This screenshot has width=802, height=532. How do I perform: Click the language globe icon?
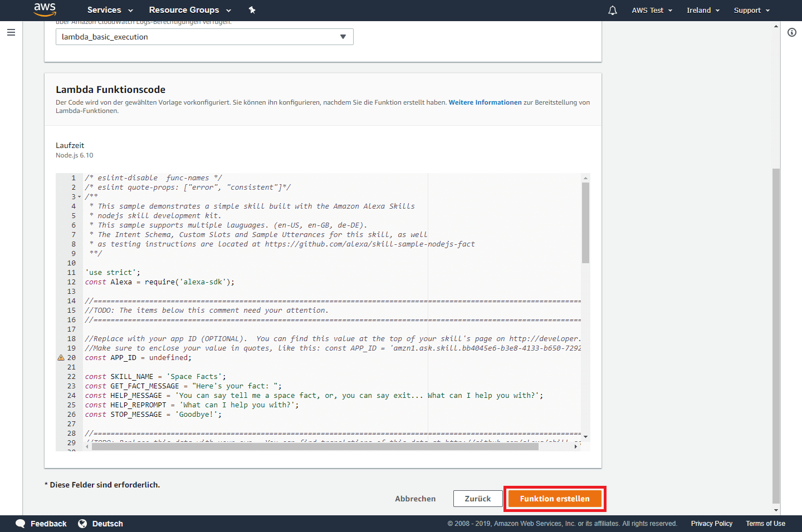tap(82, 524)
